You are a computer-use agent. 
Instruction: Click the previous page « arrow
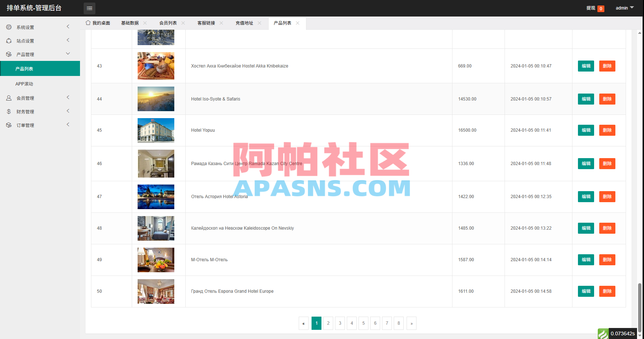click(x=303, y=323)
